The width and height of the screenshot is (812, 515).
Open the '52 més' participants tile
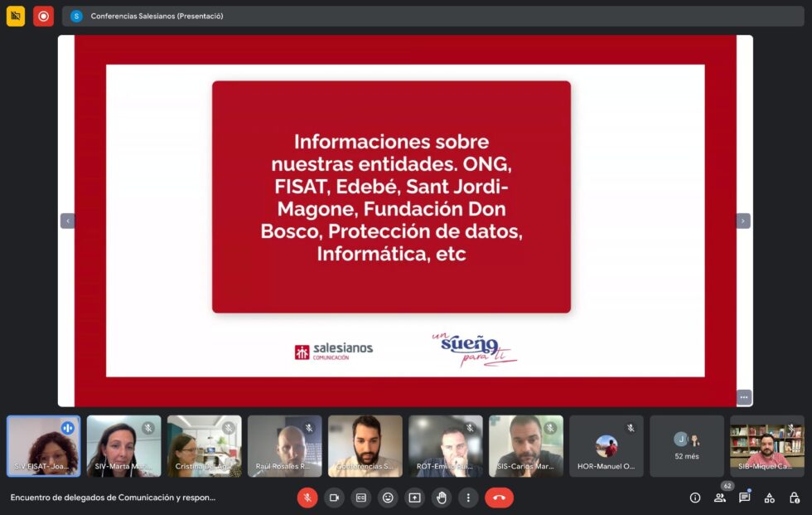point(687,446)
